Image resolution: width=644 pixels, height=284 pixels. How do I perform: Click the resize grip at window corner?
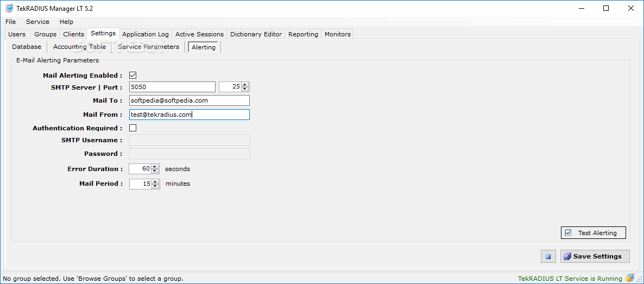639,280
